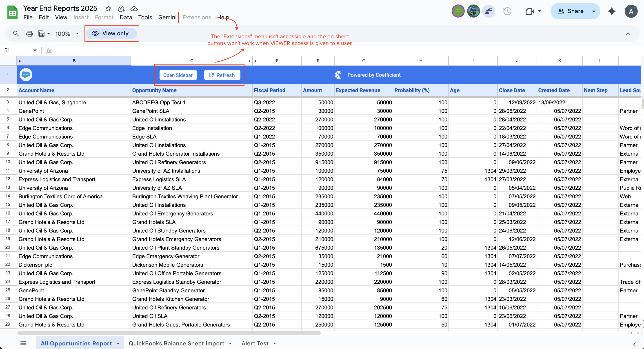Collapse the toolbar with the up chevron
Screen dimensions: 644x349
(628, 34)
